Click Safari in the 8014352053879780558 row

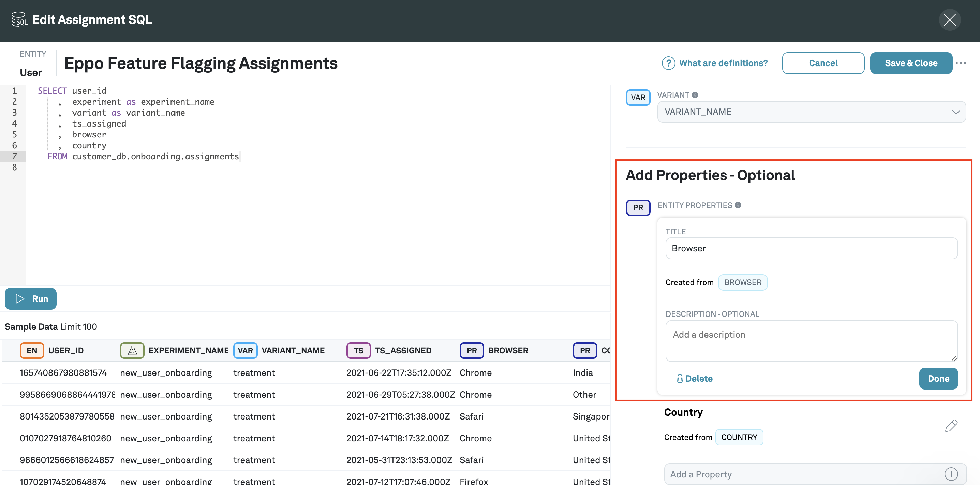(x=471, y=416)
